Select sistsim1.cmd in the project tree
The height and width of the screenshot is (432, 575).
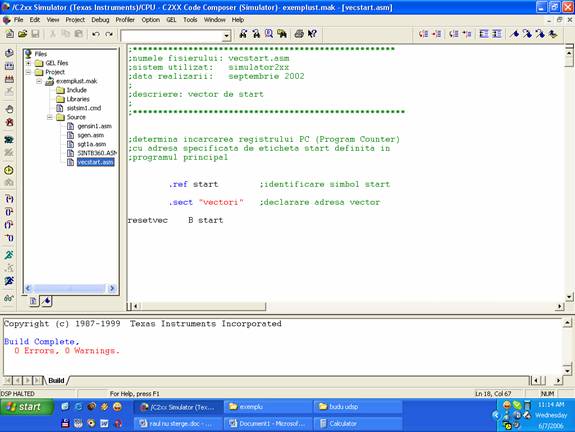(84, 108)
